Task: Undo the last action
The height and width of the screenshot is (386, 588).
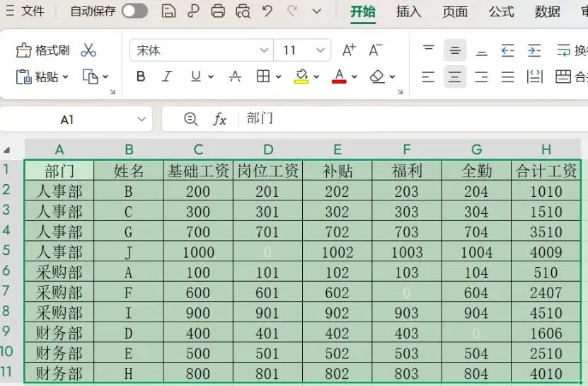Action: point(267,11)
